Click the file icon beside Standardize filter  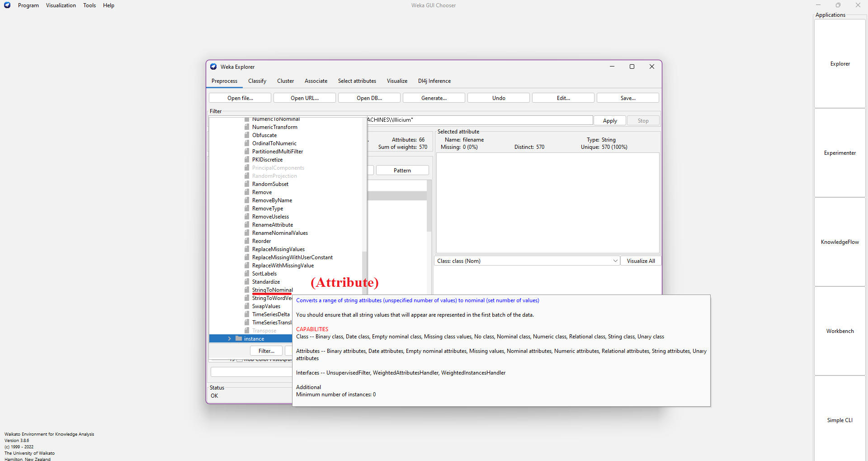(x=247, y=282)
